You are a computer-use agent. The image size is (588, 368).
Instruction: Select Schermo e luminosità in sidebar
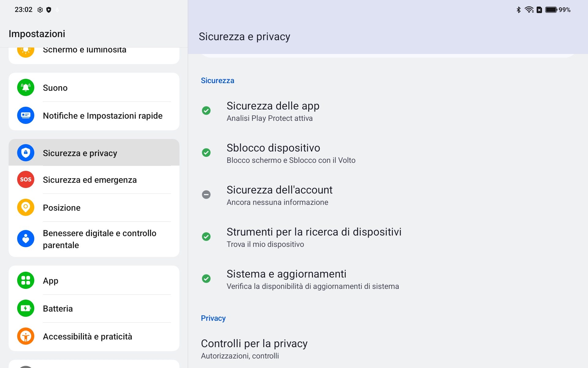click(x=94, y=53)
